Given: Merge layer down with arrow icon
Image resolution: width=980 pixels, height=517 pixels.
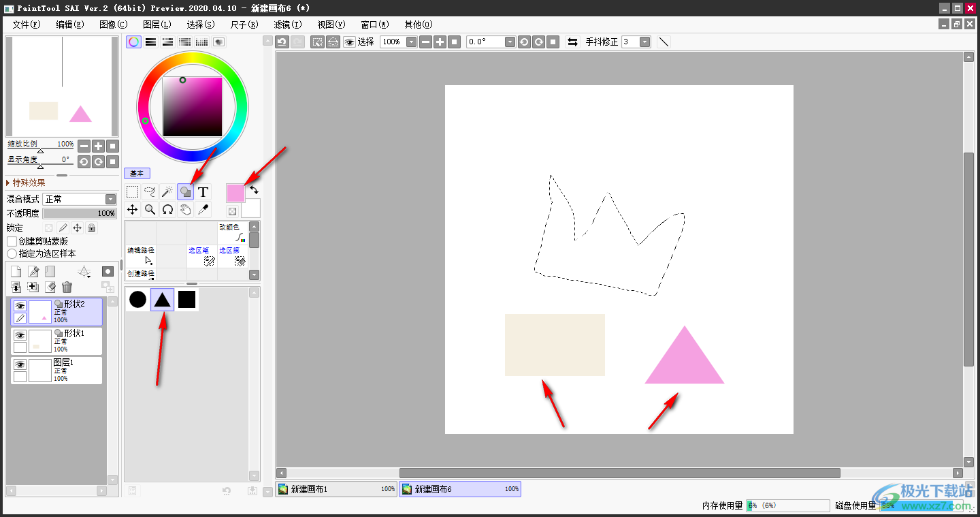Looking at the screenshot, I should tap(16, 287).
